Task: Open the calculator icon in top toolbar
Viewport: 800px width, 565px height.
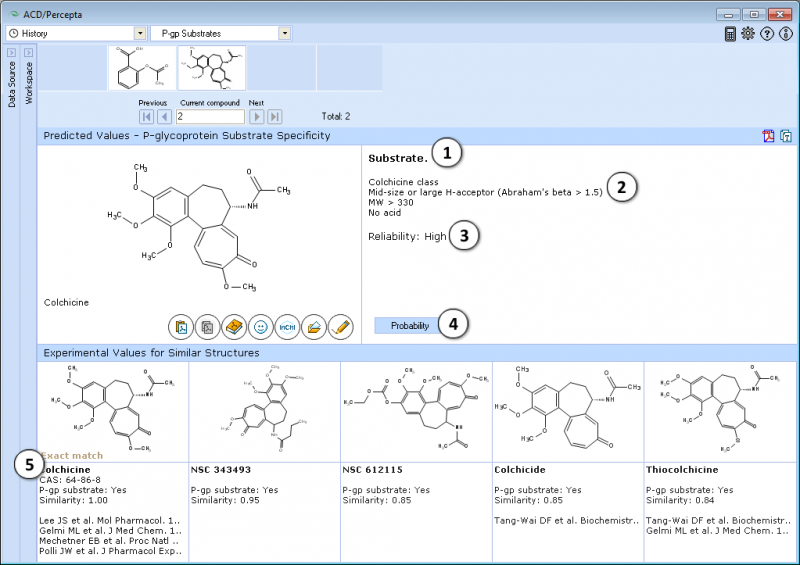Action: 730,34
